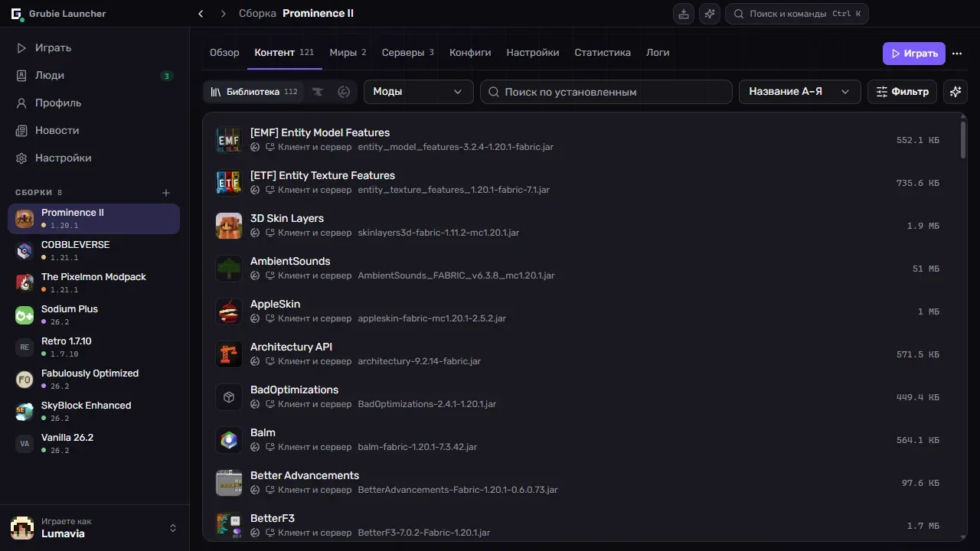Viewport: 980px width, 551px height.
Task: Launch the pack with the purple Играть button
Action: tap(914, 54)
